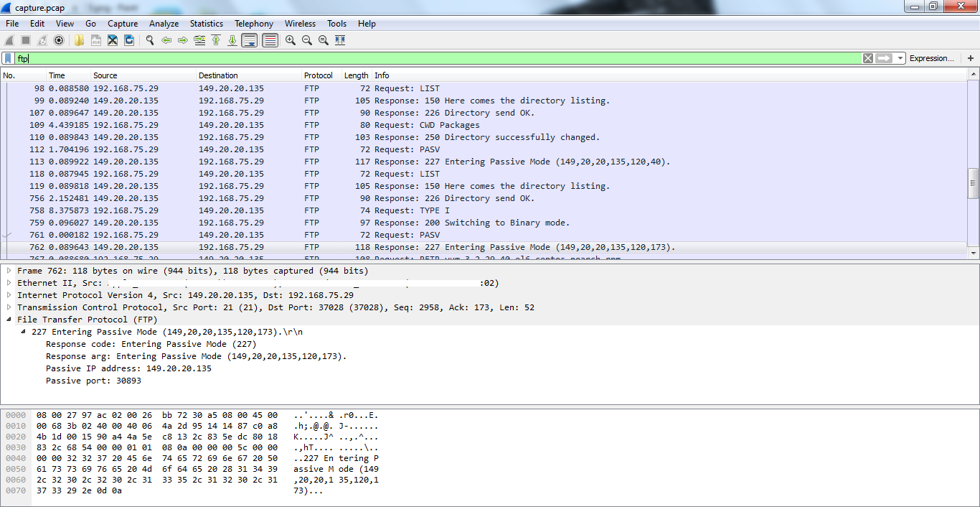Open the Analyze menu

(x=164, y=24)
